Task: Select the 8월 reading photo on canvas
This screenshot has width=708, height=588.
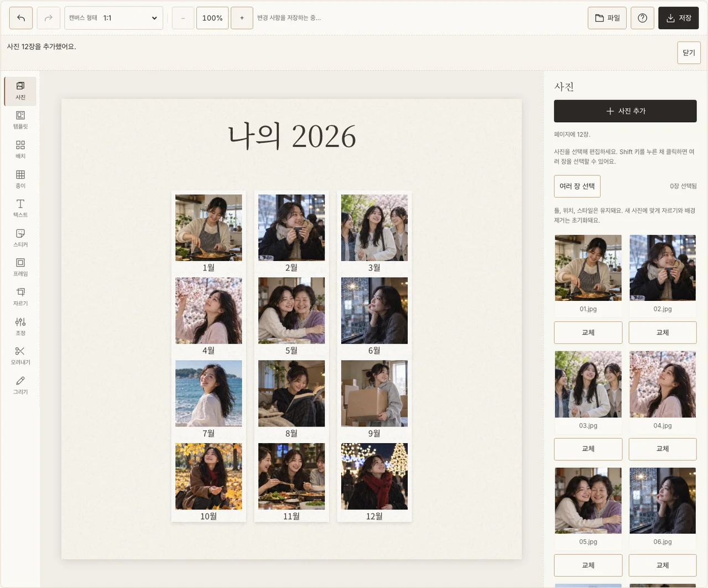Action: 291,393
